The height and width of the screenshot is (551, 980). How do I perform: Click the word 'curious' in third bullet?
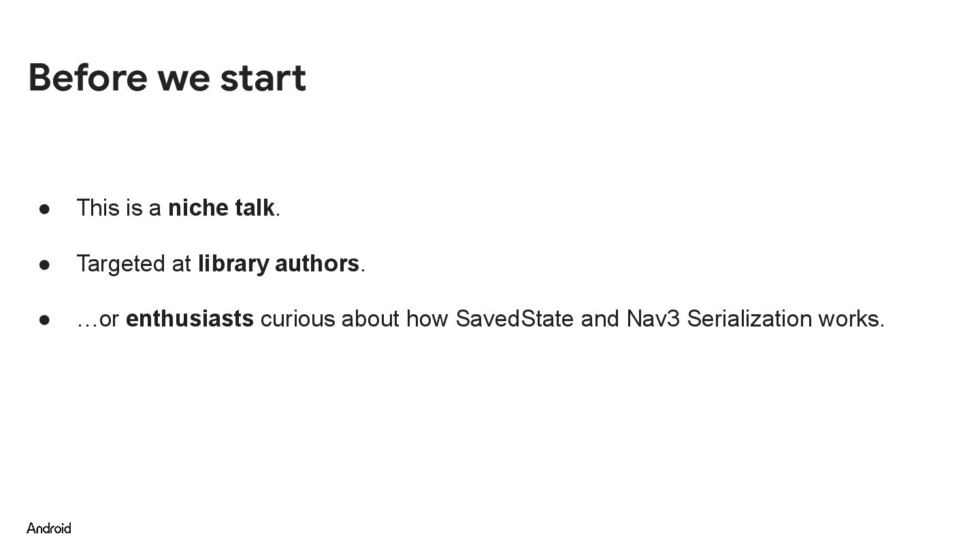click(297, 318)
